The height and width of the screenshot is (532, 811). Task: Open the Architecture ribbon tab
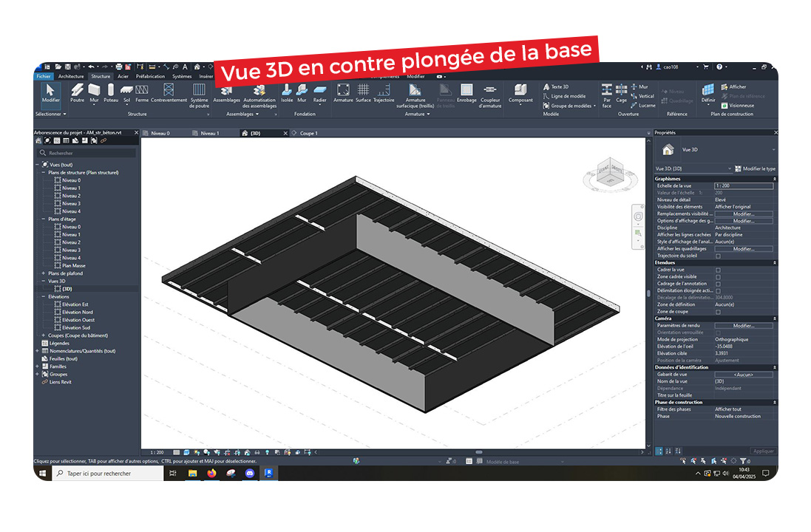pyautogui.click(x=71, y=77)
